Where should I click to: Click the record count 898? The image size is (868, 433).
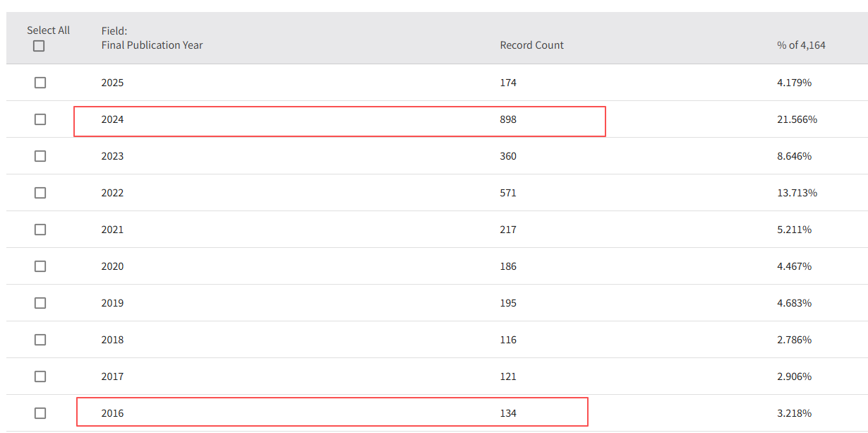[x=508, y=119]
